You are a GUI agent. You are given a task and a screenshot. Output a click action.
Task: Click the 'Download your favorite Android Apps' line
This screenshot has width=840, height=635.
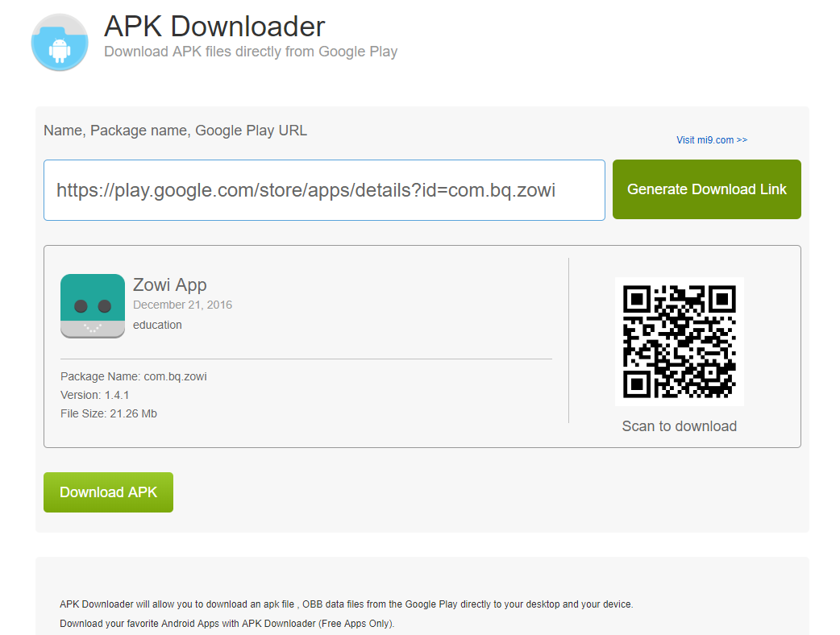click(227, 624)
